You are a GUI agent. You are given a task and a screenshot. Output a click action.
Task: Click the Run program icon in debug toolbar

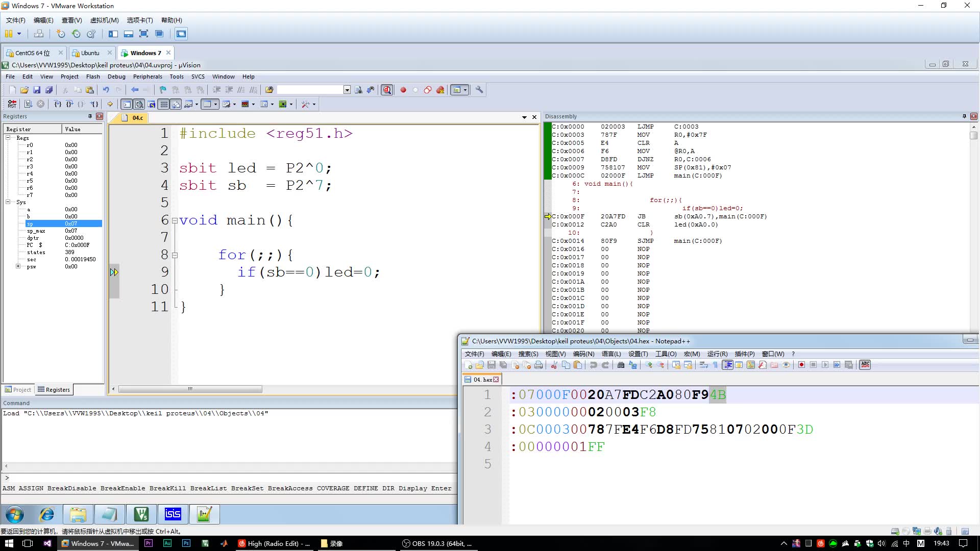28,104
